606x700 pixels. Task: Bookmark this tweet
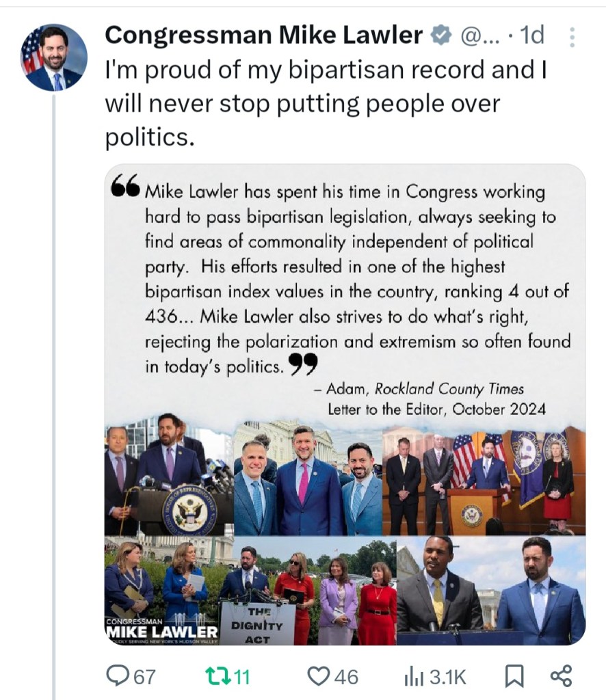[x=514, y=676]
